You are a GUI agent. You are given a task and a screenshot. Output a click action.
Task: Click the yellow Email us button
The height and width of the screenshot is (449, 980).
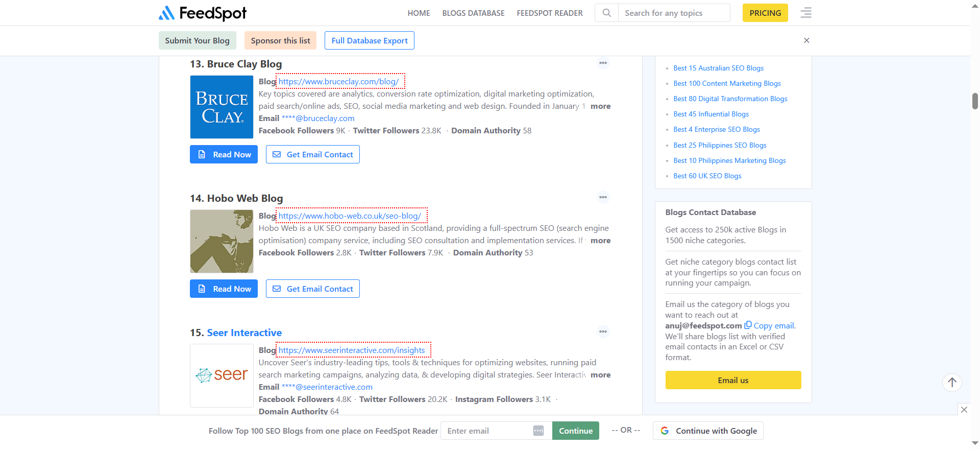733,380
